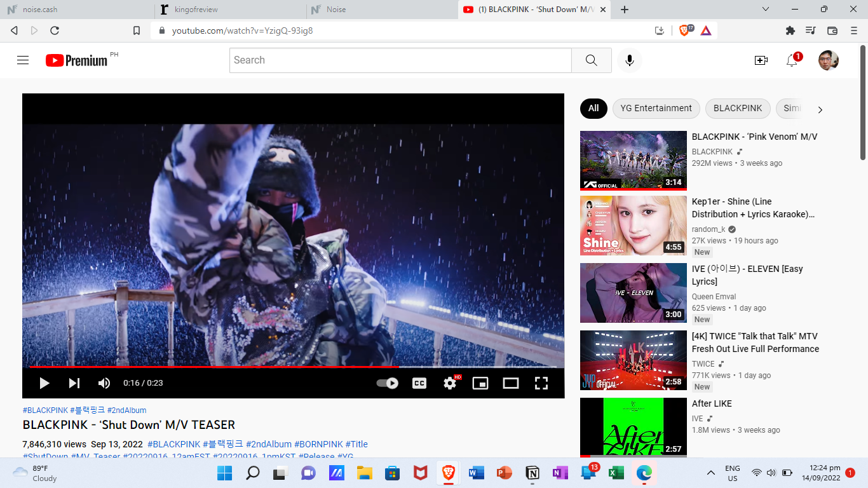Click the #BORNPINK hashtag in the description
This screenshot has width=868, height=488.
tap(318, 444)
